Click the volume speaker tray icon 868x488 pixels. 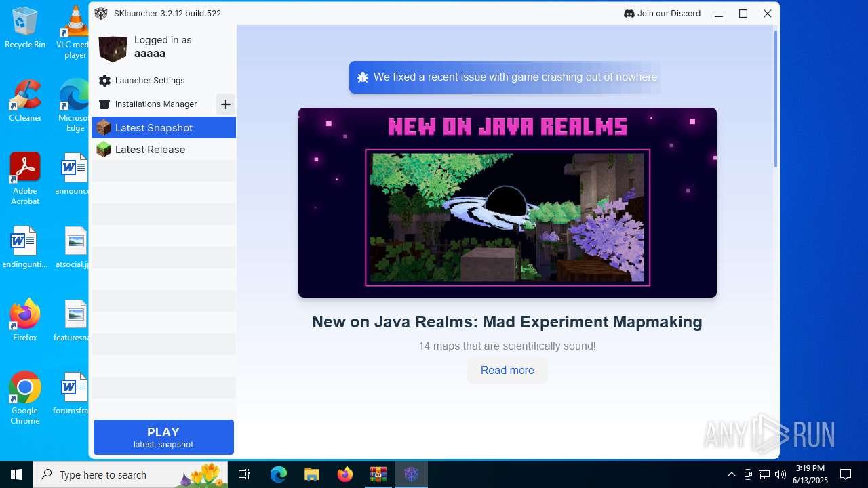pos(780,474)
